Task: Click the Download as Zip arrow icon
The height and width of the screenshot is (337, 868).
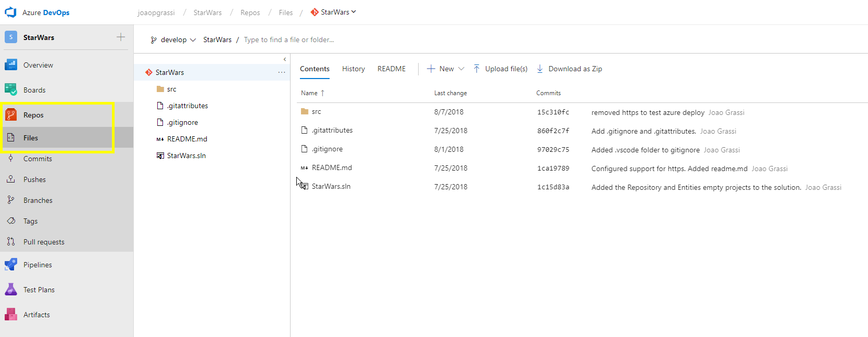Action: tap(540, 69)
